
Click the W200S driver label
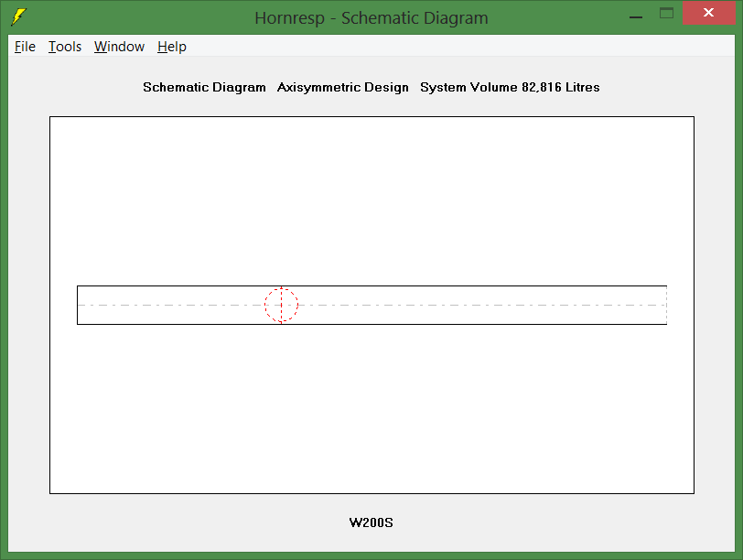371,522
